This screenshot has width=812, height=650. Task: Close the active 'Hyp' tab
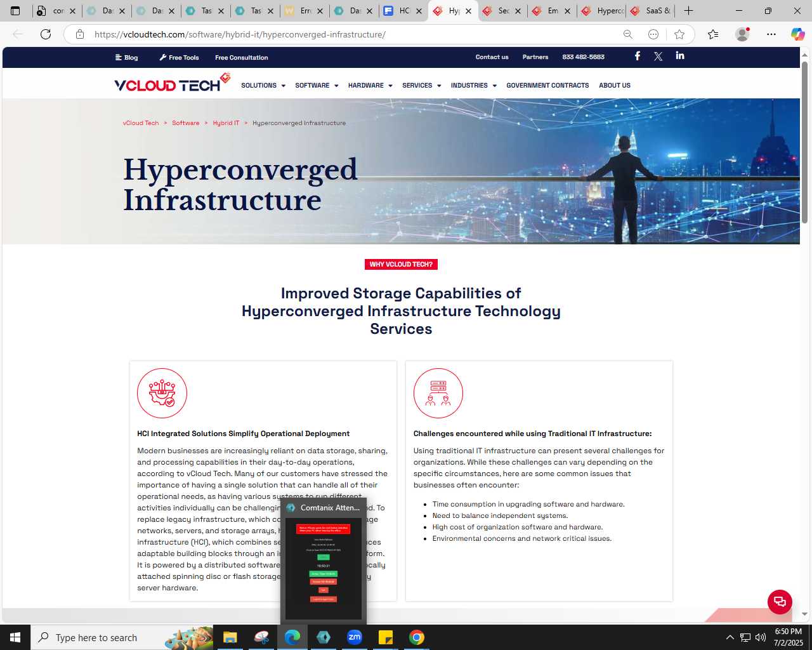(468, 11)
